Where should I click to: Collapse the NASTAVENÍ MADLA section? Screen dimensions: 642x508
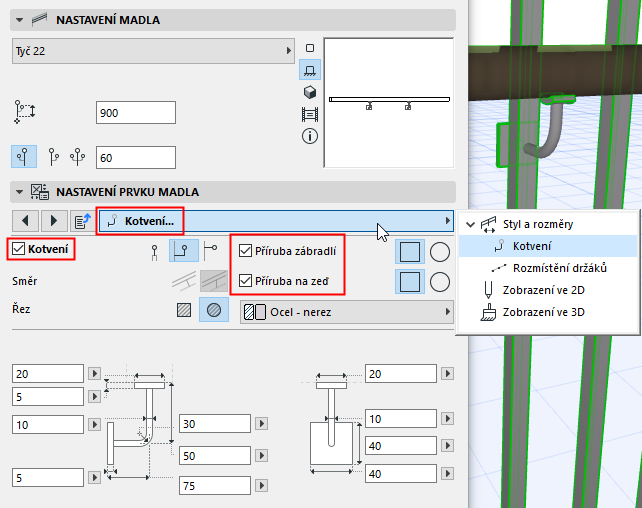19,20
